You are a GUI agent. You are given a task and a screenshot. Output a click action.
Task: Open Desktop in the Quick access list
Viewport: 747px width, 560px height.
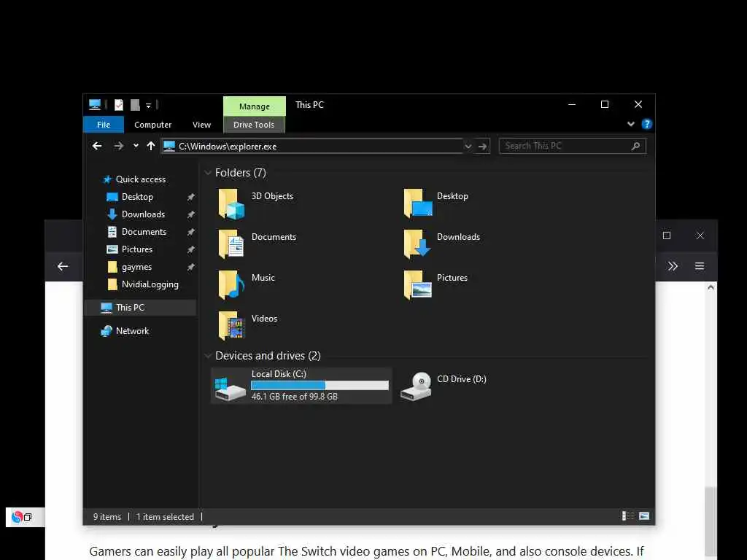tap(137, 197)
